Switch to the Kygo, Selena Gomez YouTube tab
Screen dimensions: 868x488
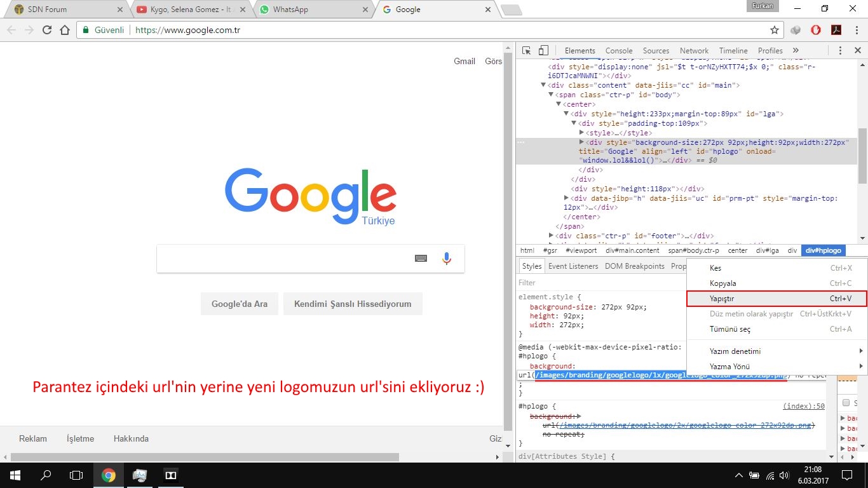coord(189,10)
